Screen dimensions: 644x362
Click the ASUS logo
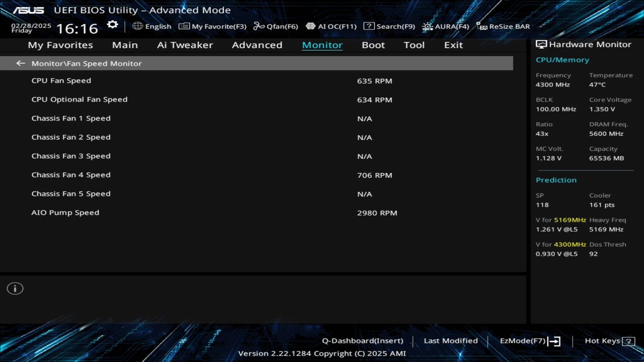(x=28, y=10)
